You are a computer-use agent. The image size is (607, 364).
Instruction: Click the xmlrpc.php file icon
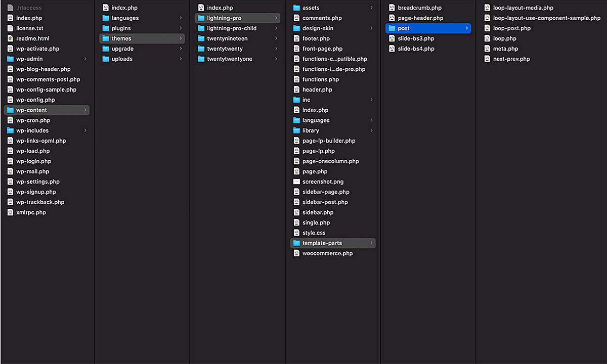10,212
